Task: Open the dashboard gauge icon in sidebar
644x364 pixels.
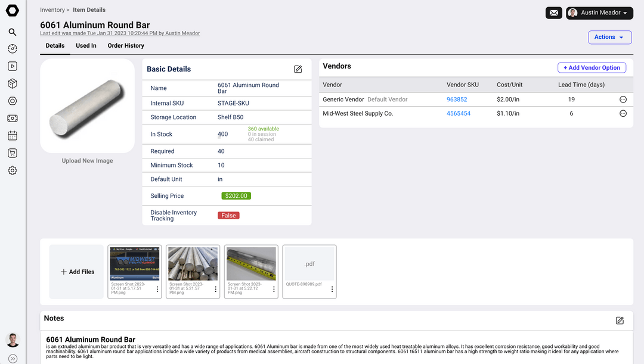Action: click(x=13, y=49)
